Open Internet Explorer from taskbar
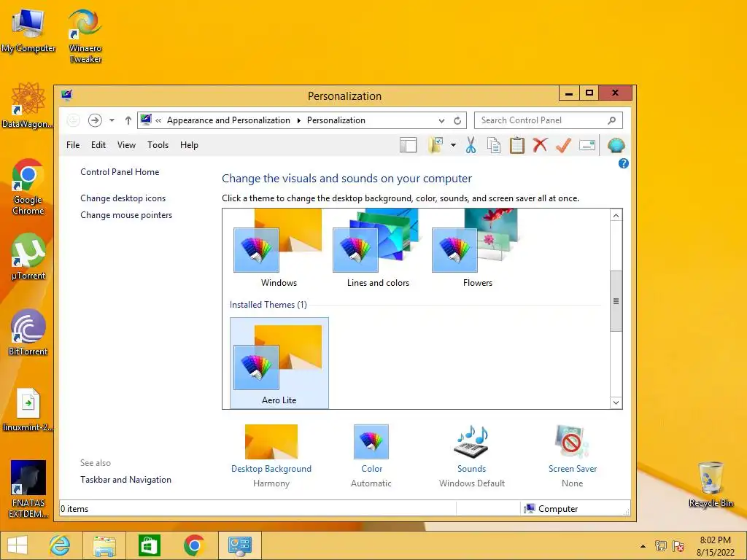Screen dimensions: 747x560 60,545
